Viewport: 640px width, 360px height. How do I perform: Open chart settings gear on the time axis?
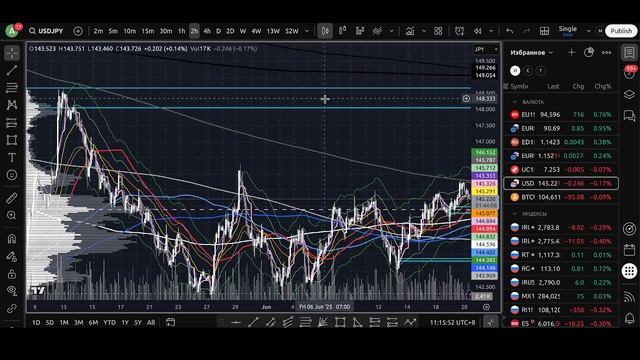point(486,307)
